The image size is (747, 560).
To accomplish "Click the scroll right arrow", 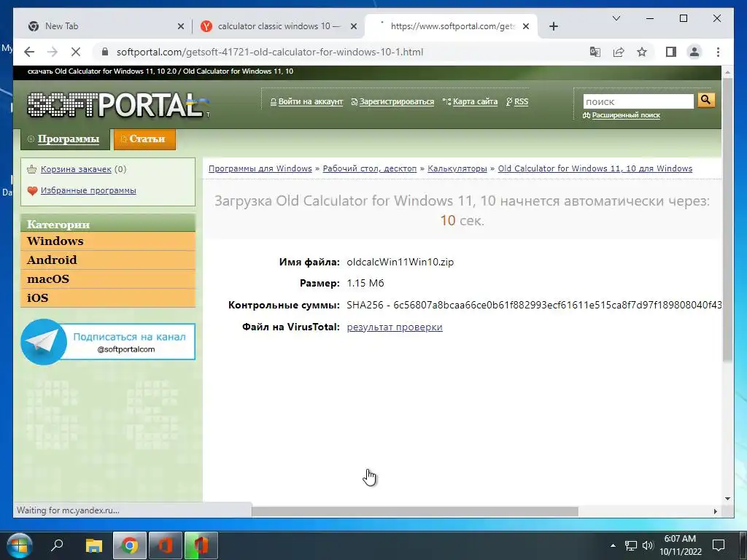I will (716, 511).
